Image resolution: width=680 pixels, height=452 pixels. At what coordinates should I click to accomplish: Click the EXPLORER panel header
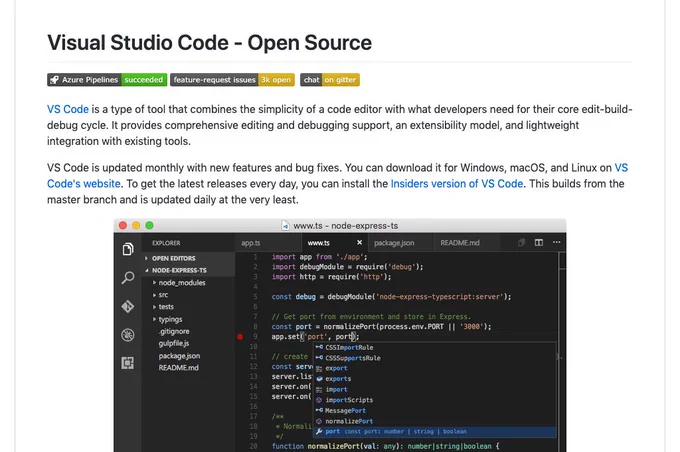(166, 243)
